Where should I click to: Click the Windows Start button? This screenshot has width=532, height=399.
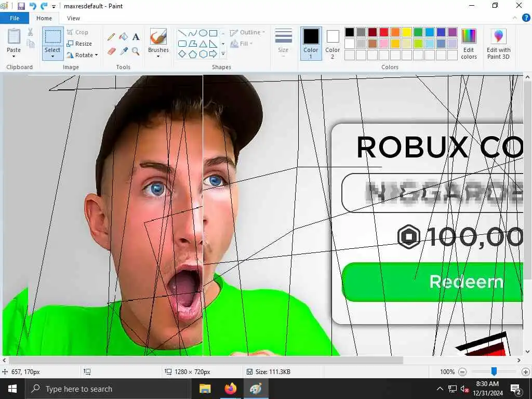click(x=12, y=389)
